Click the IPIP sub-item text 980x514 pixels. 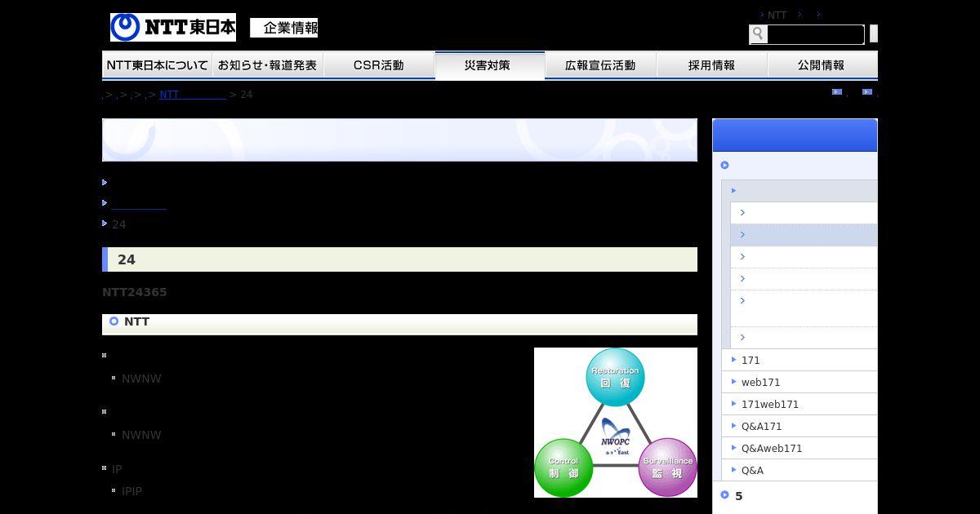(x=131, y=491)
